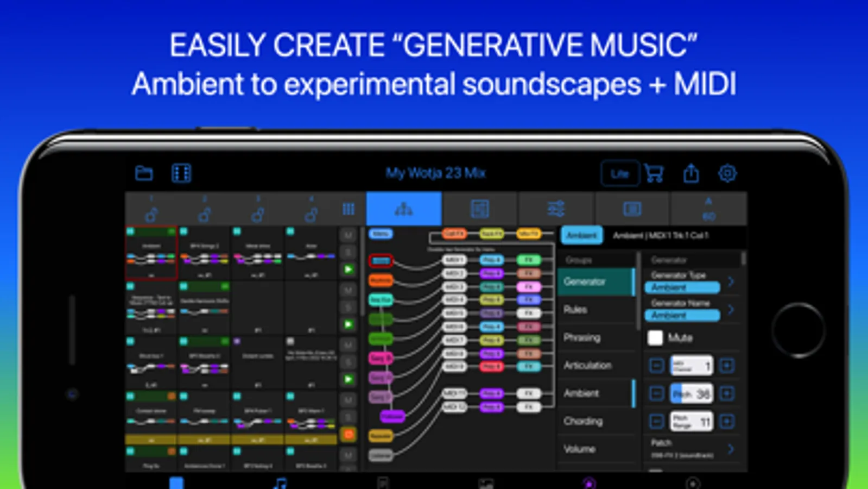Decrease Pitch Range with the minus button
This screenshot has width=868, height=489.
coord(656,421)
